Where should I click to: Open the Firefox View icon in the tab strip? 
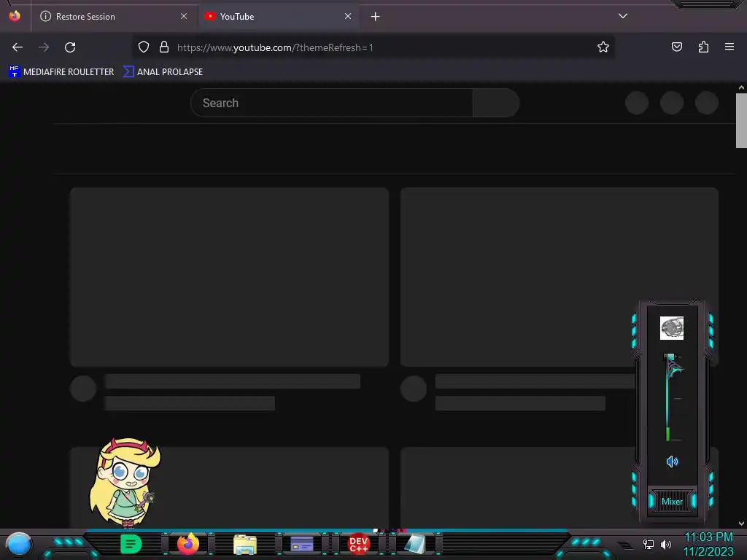coord(15,16)
